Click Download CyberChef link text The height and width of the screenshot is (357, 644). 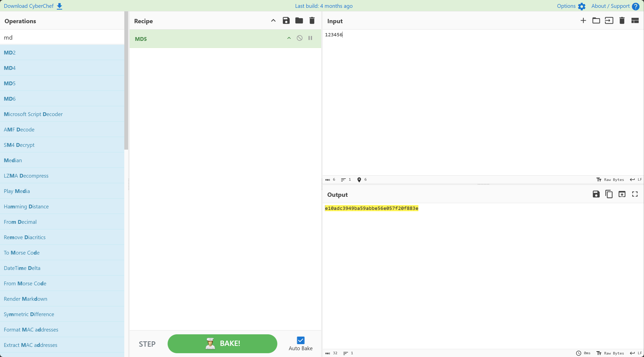tap(29, 6)
